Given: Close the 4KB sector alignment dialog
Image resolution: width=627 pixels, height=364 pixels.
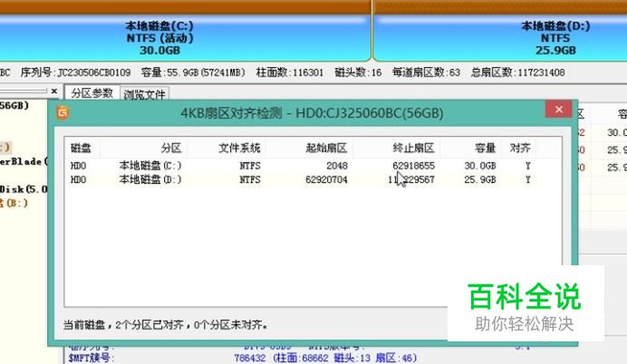Looking at the screenshot, I should [558, 110].
